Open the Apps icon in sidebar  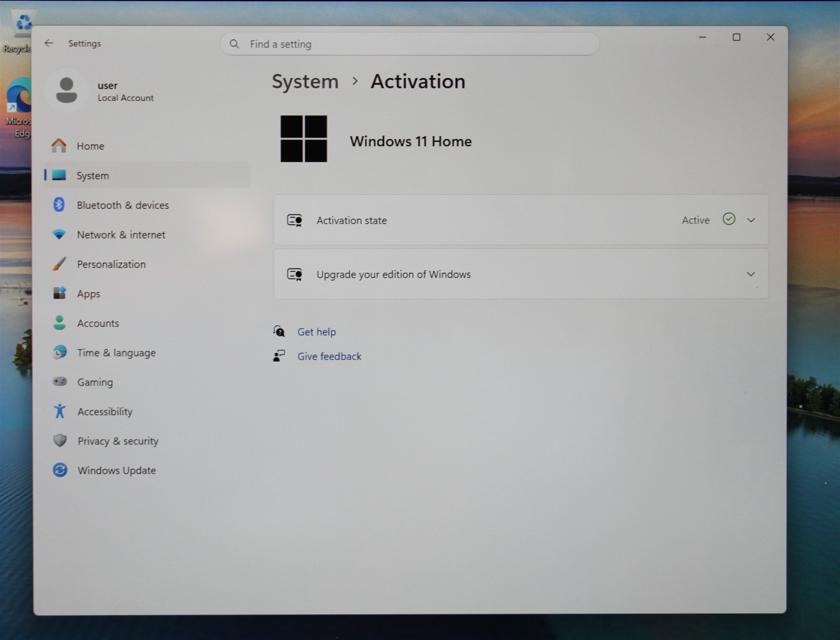pos(59,293)
